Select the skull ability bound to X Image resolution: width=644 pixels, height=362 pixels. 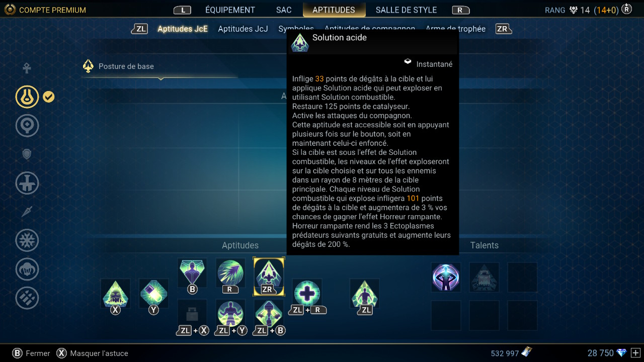click(116, 294)
